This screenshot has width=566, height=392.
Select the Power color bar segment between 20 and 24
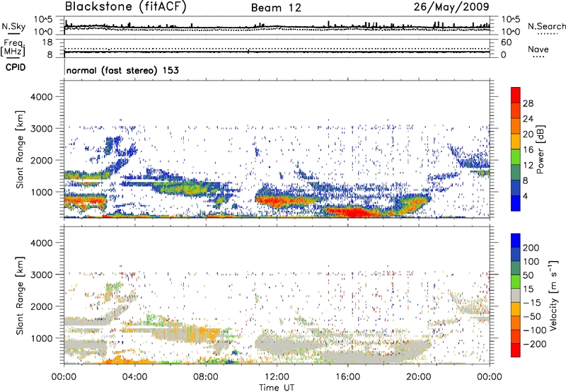[516, 127]
